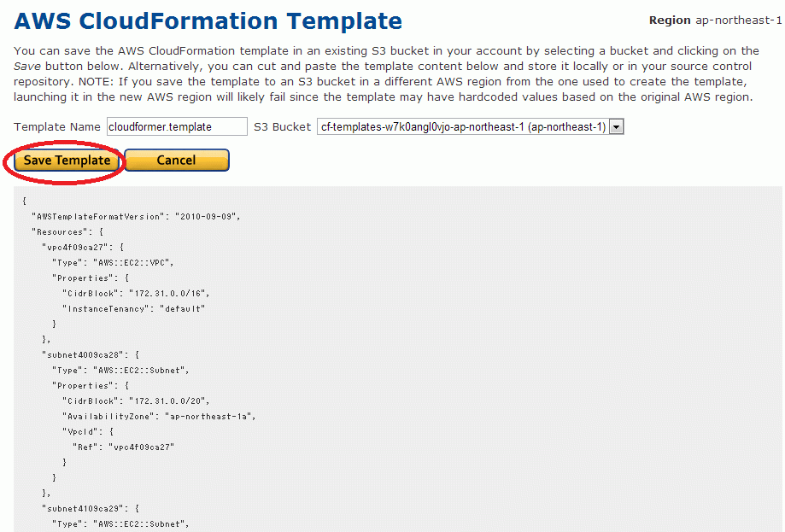Place cursor on AWSTemplateFormatVersion line

pyautogui.click(x=136, y=217)
